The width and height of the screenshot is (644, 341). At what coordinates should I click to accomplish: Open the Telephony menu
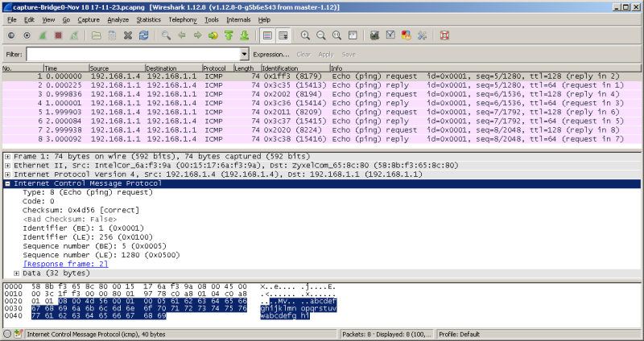click(x=183, y=19)
